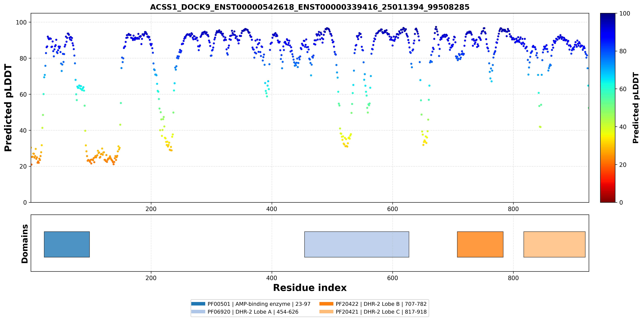Select the DHR-2 Lobe B orange box
Image resolution: width=644 pixels, height=321 pixels.
[x=480, y=244]
